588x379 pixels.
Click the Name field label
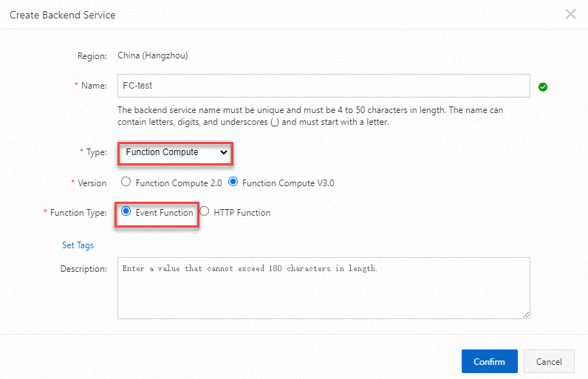click(93, 86)
